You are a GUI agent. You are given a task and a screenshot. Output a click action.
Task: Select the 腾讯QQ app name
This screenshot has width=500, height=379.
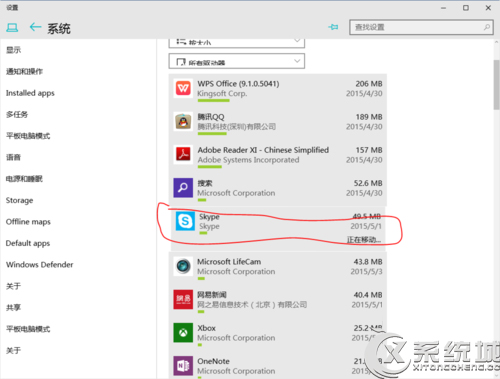211,117
